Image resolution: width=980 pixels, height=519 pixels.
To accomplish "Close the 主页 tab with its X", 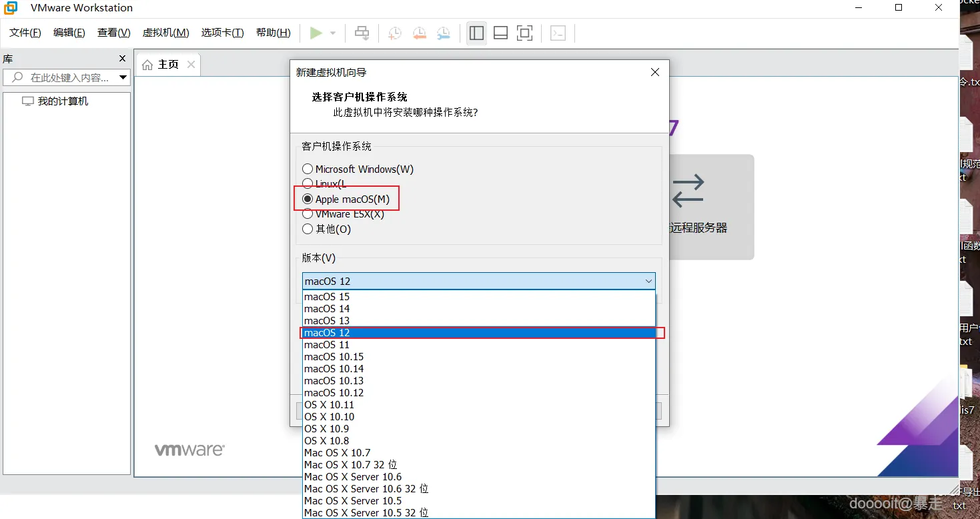I will click(191, 64).
